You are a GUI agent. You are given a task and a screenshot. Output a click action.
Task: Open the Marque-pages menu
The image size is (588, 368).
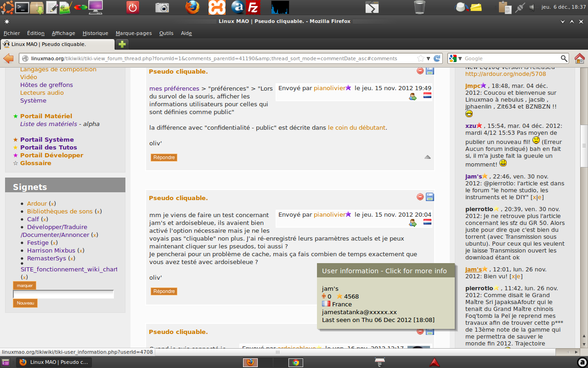(x=134, y=33)
